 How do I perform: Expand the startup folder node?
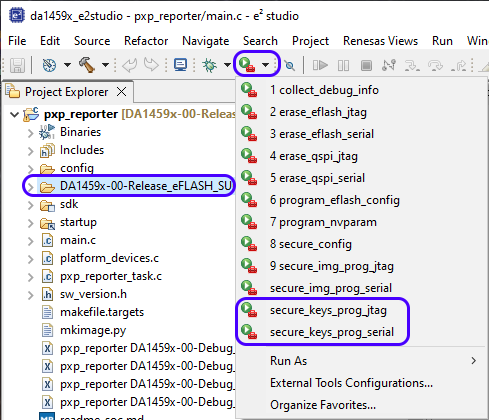click(30, 223)
